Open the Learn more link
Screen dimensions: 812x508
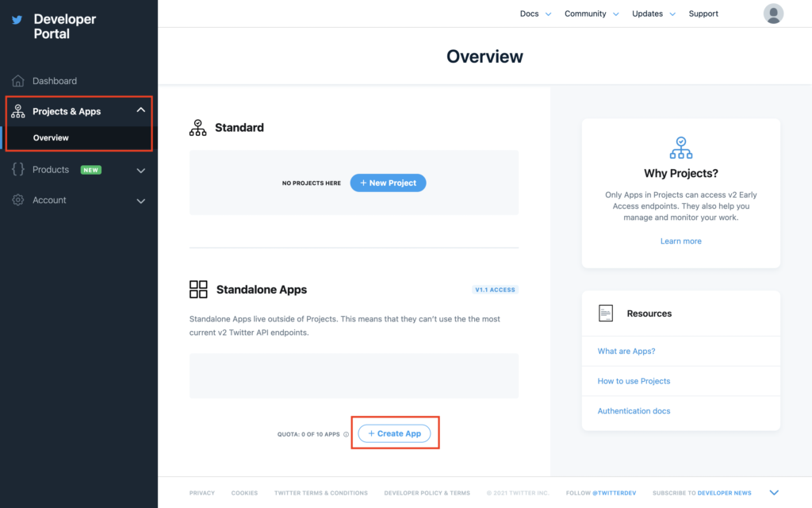(681, 241)
